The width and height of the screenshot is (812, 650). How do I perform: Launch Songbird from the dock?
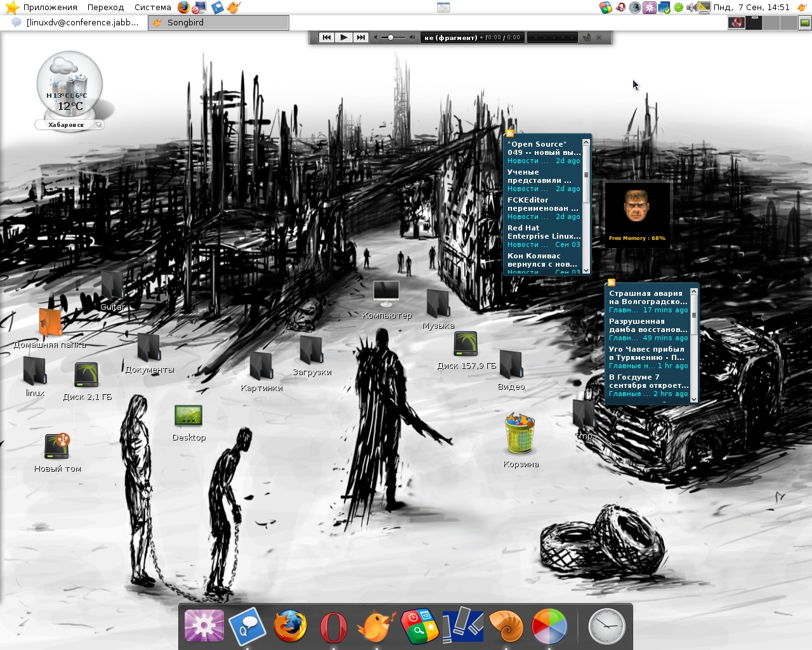pos(376,626)
